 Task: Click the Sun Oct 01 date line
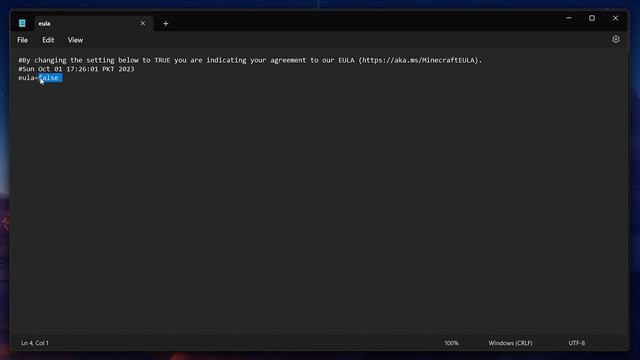click(x=76, y=69)
